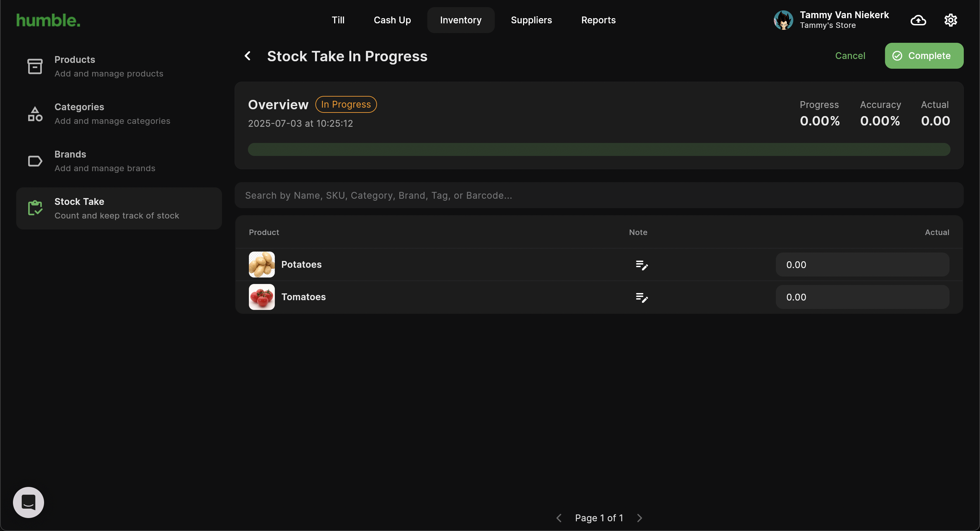Screen dimensions: 980x531
Task: Click the Tomatoes product name
Action: point(304,297)
